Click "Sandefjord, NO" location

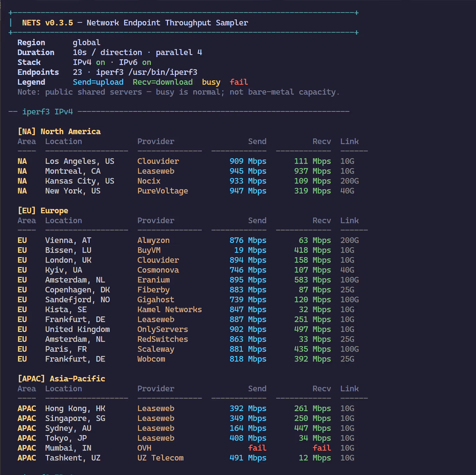[x=77, y=300]
